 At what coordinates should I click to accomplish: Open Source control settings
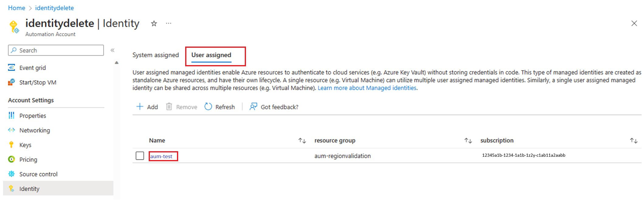point(38,174)
